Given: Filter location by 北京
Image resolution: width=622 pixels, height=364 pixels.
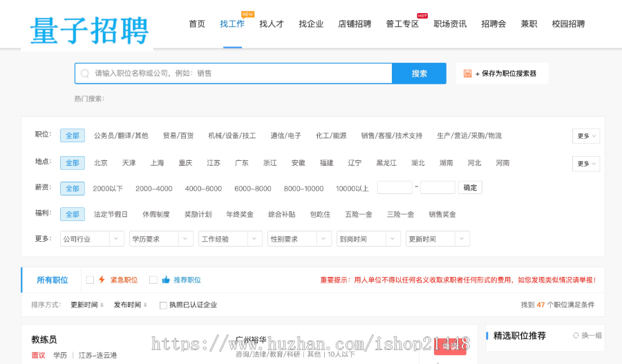Looking at the screenshot, I should coord(101,163).
